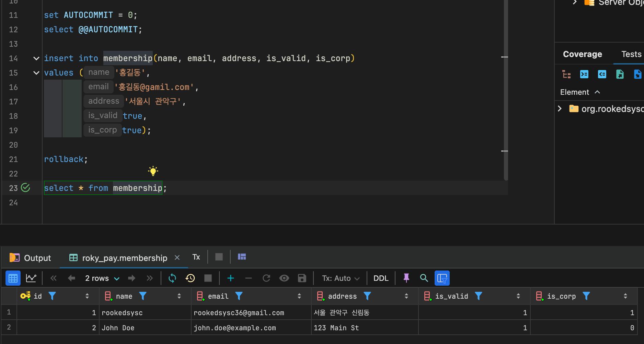Viewport: 644px width, 344px height.
Task: Toggle the table grid view button
Action: (13, 278)
